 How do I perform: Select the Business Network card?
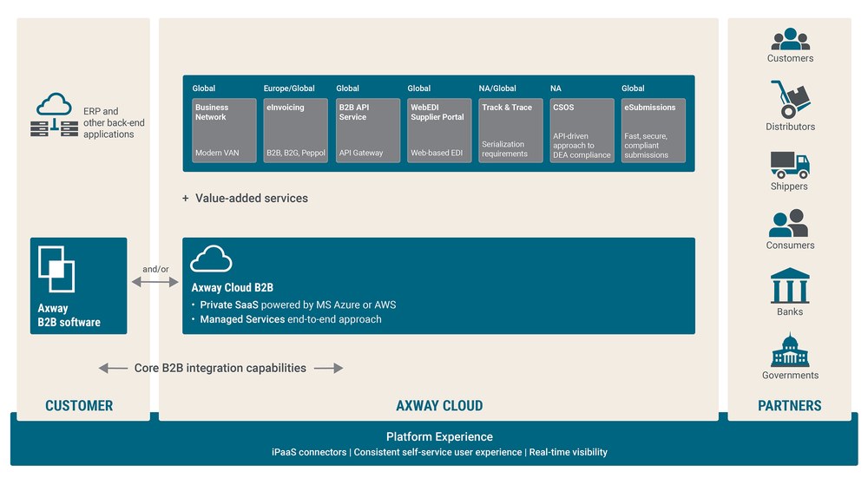(224, 131)
